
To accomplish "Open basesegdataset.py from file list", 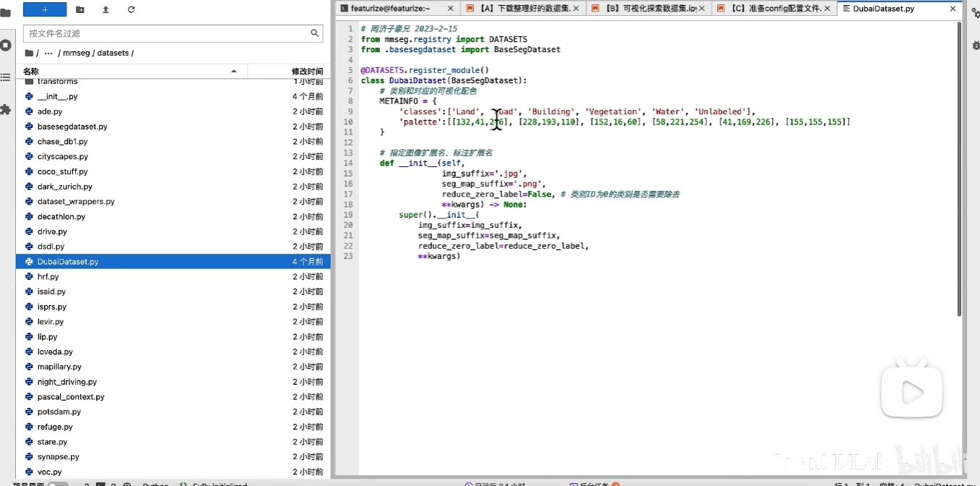I will (72, 127).
